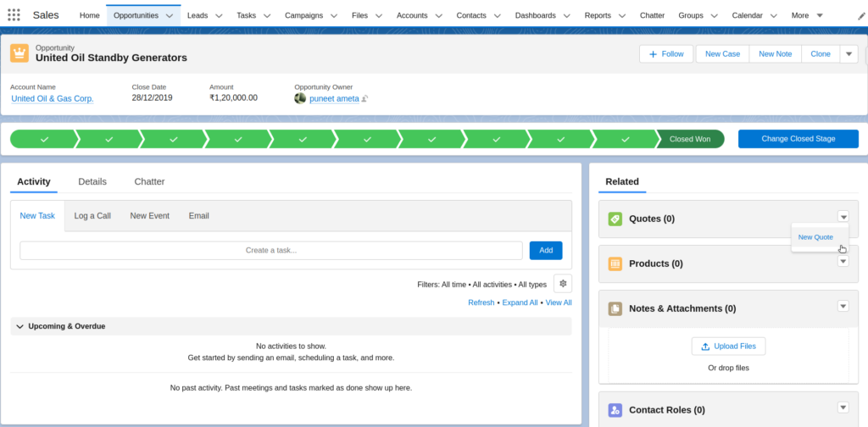Image resolution: width=868 pixels, height=427 pixels.
Task: Click the Create a task input field
Action: click(x=271, y=250)
